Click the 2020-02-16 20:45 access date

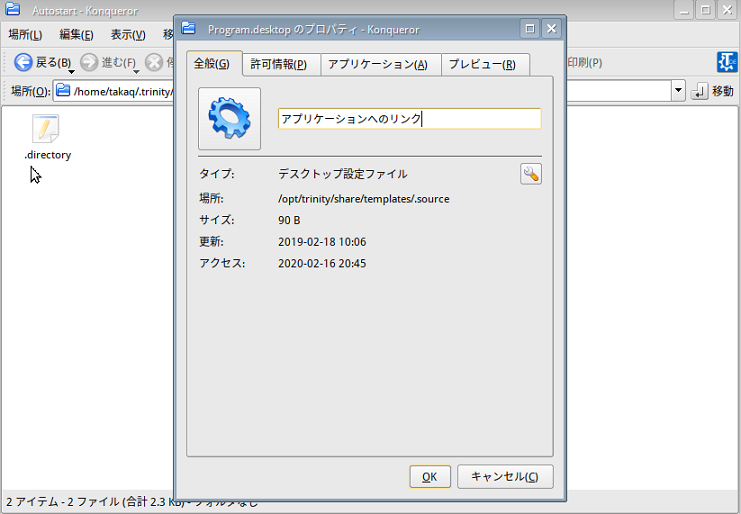click(322, 263)
